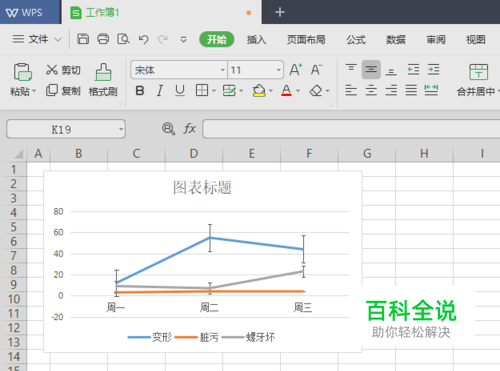Click the Save icon in quick toolbar

pos(83,39)
